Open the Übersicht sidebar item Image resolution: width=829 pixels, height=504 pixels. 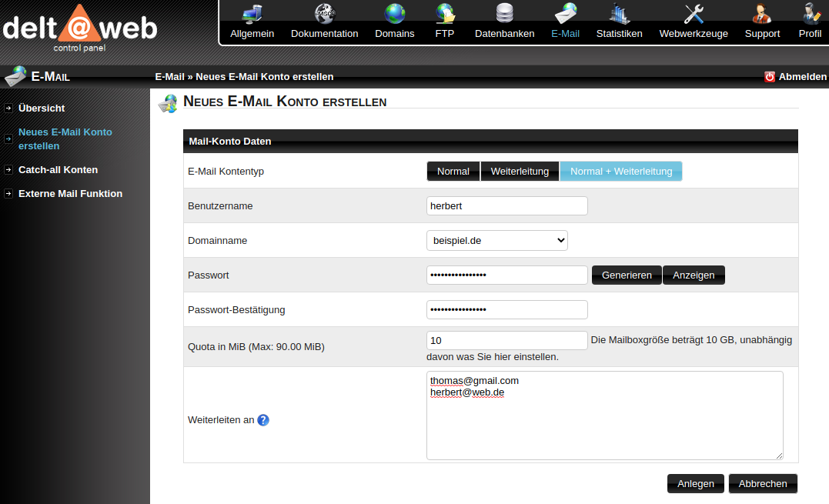42,108
